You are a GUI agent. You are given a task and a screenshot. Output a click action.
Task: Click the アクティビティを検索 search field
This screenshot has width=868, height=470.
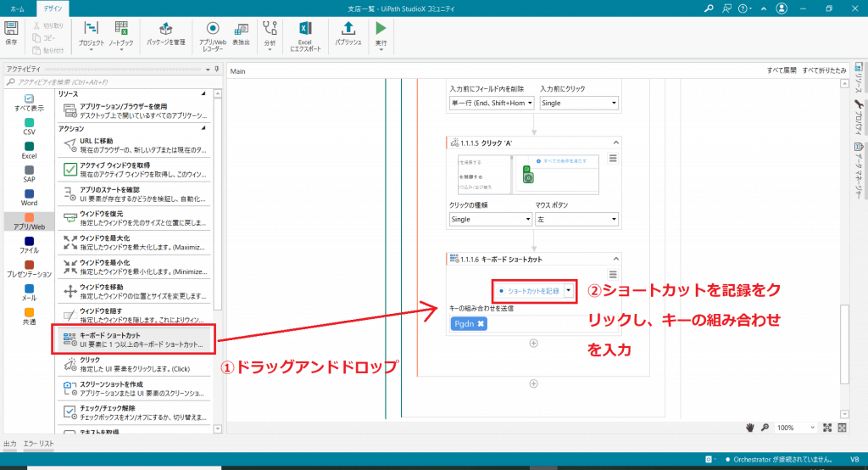(110, 82)
